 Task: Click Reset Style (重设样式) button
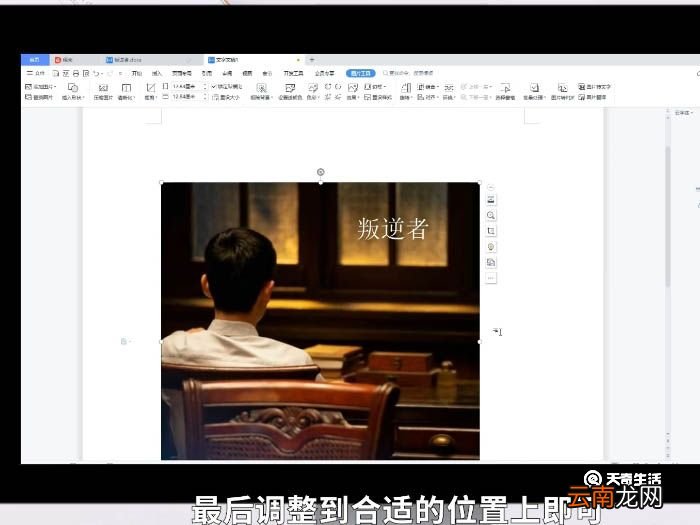coord(378,97)
